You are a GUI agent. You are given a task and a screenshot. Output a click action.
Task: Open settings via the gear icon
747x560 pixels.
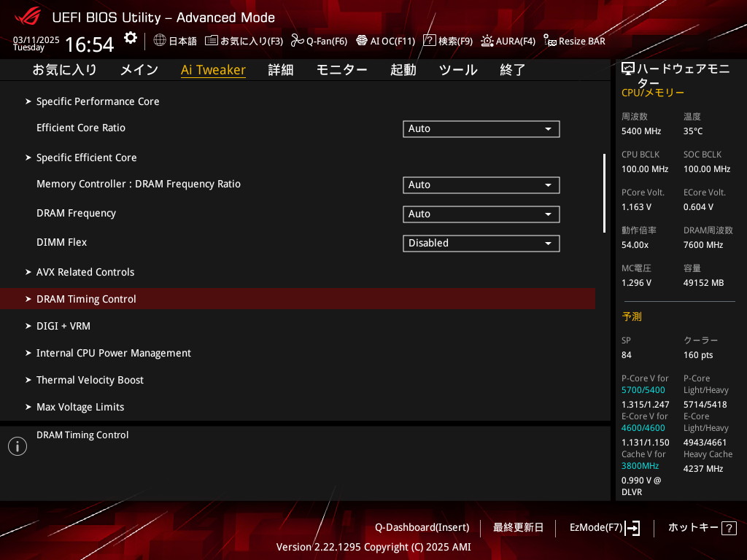pyautogui.click(x=130, y=38)
